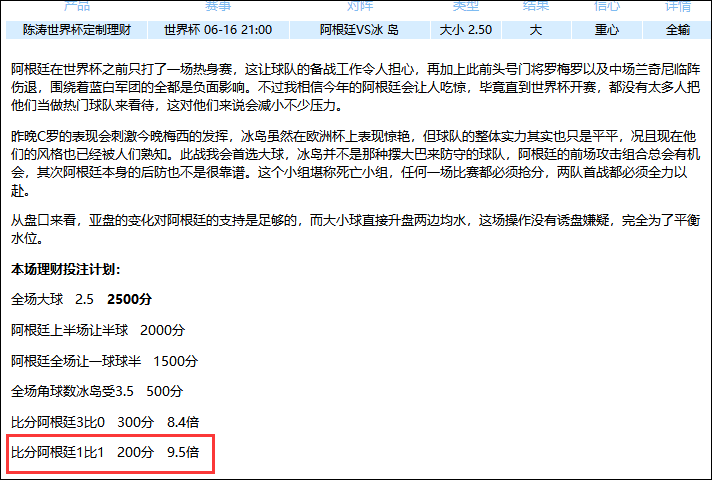Click the 大 result cell
This screenshot has width=712, height=480.
click(x=536, y=30)
